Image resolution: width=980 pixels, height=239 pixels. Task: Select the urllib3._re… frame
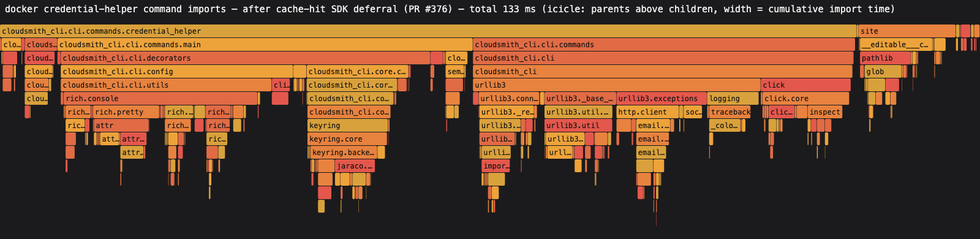pyautogui.click(x=507, y=112)
